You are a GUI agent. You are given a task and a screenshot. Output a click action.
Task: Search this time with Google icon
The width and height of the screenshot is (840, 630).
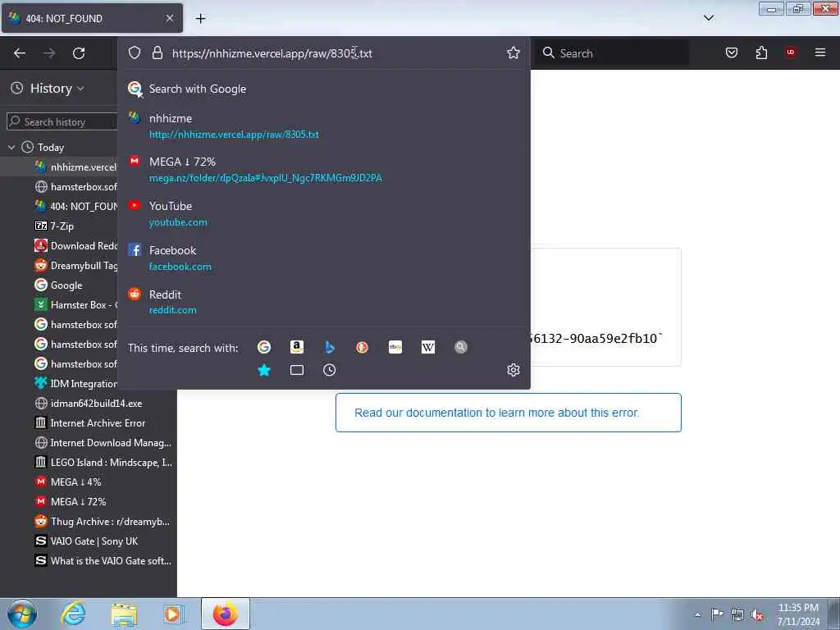click(x=263, y=347)
